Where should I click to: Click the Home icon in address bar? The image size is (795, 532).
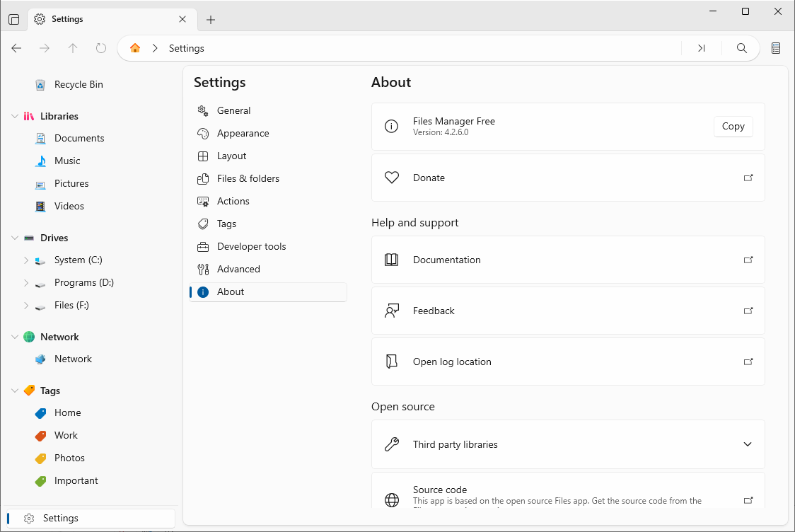coord(135,48)
